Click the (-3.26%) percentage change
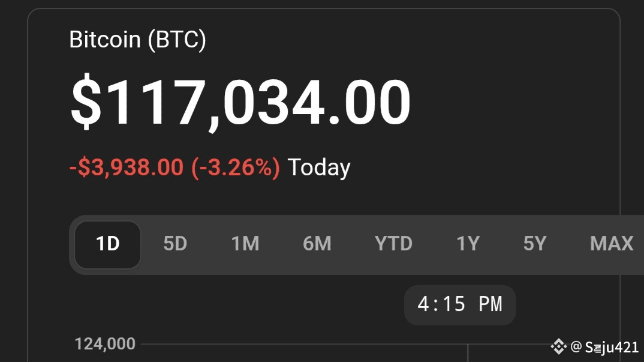Viewport: 644px width, 362px height. point(236,167)
